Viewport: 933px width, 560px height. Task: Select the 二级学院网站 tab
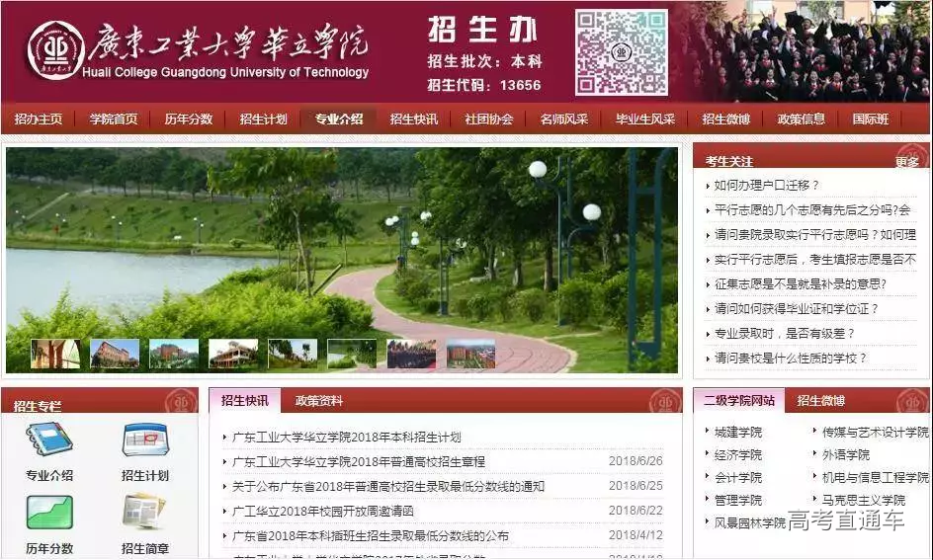(739, 401)
